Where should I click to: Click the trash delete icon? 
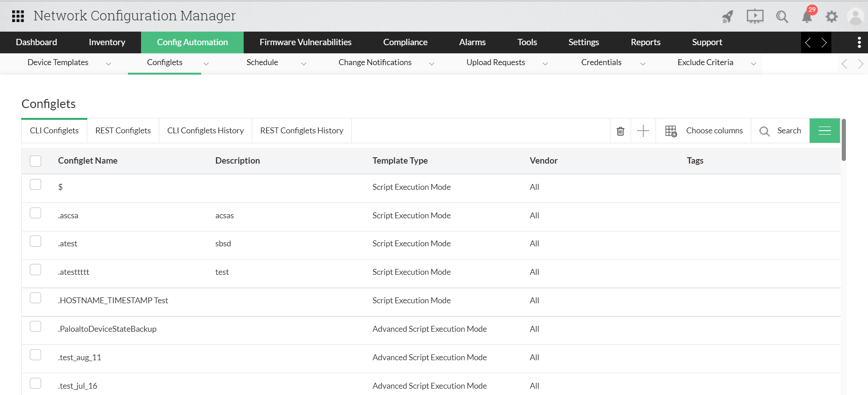pos(620,131)
